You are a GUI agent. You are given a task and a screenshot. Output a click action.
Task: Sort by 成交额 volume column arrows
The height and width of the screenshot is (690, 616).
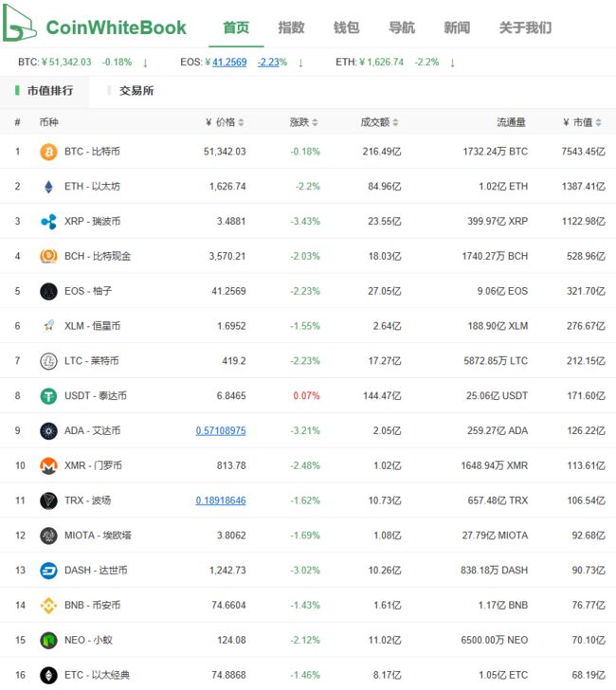tap(395, 122)
